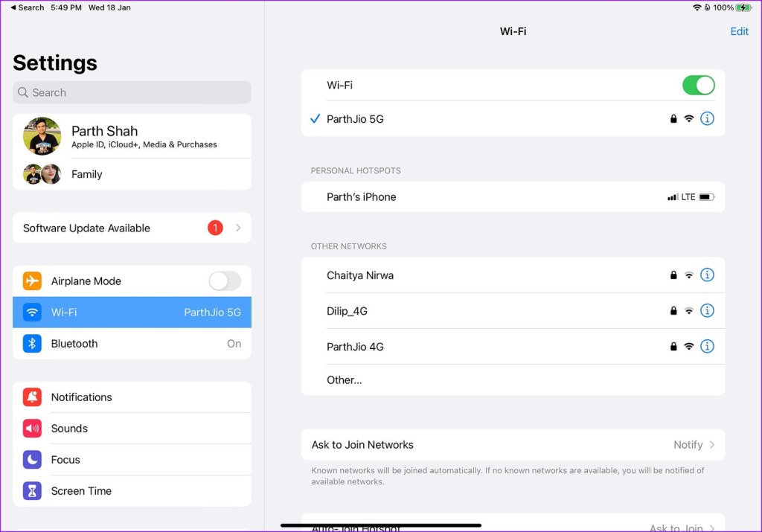Select the connected ParthJio 5G network checkmark
The image size is (762, 532).
pyautogui.click(x=315, y=118)
